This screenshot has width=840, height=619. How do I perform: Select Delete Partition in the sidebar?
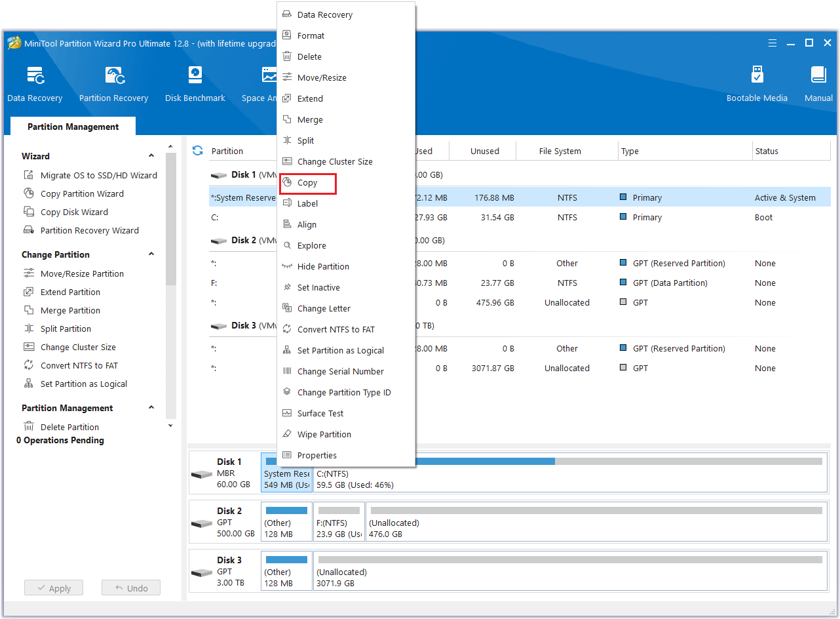pos(61,427)
